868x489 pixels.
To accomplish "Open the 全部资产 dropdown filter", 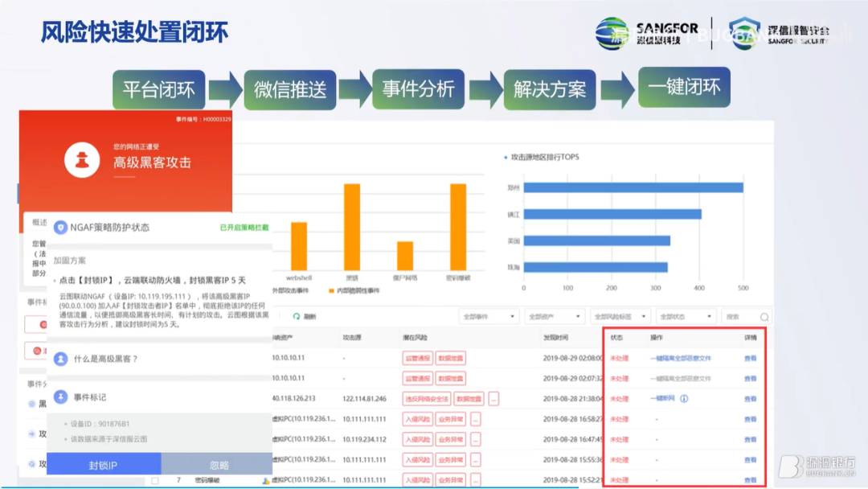I will pyautogui.click(x=554, y=317).
